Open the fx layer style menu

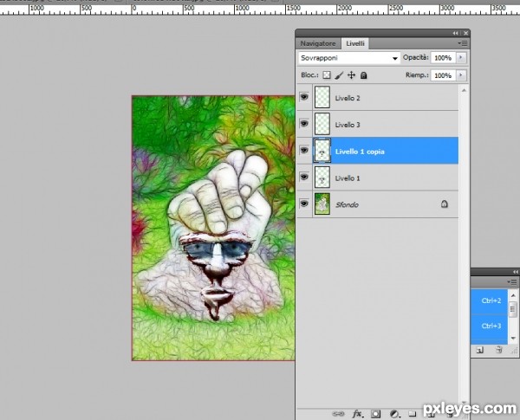click(x=357, y=413)
